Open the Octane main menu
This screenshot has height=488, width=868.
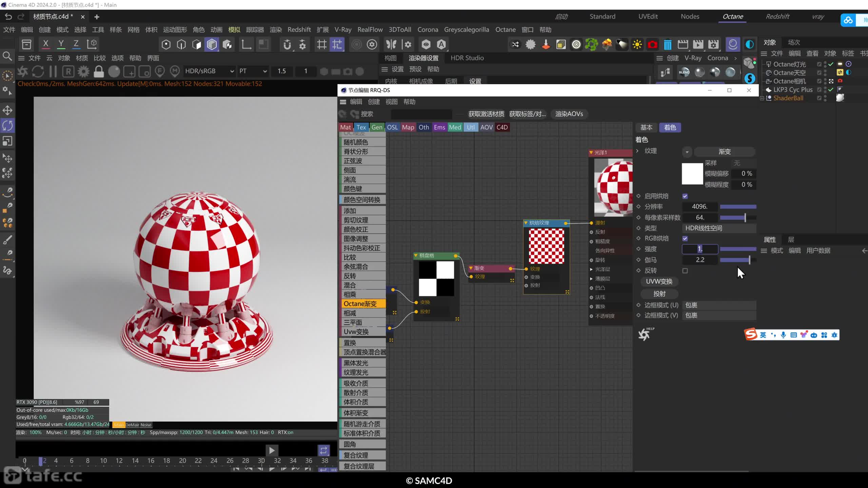coord(505,30)
